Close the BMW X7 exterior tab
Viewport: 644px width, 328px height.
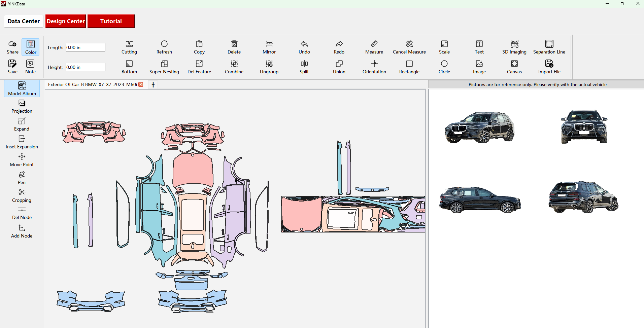pyautogui.click(x=141, y=84)
